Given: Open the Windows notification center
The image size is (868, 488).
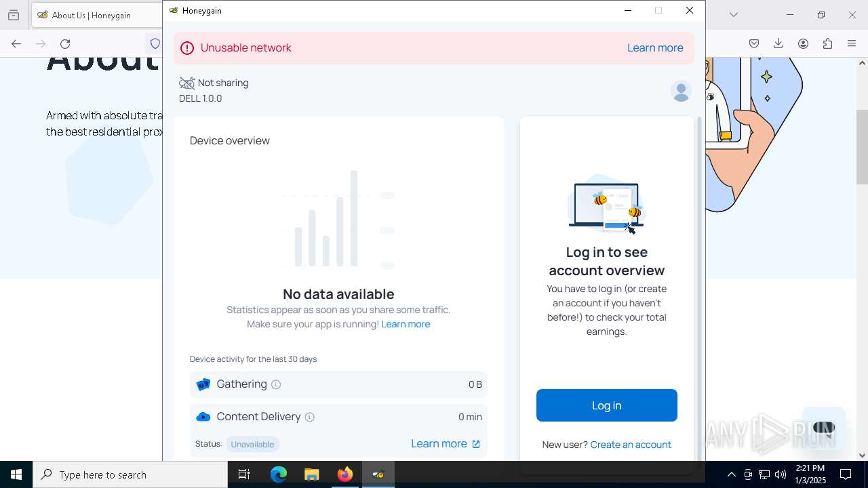Looking at the screenshot, I should pyautogui.click(x=846, y=474).
